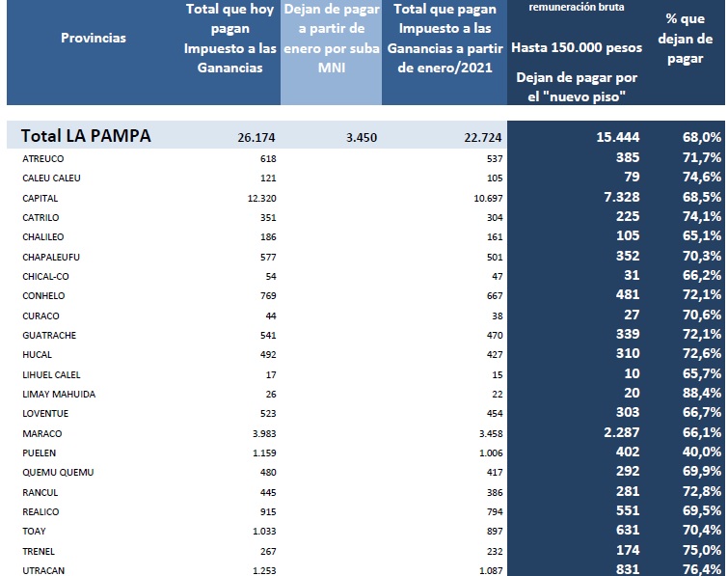
Task: Select value 386 in RANCUL row
Action: [495, 493]
